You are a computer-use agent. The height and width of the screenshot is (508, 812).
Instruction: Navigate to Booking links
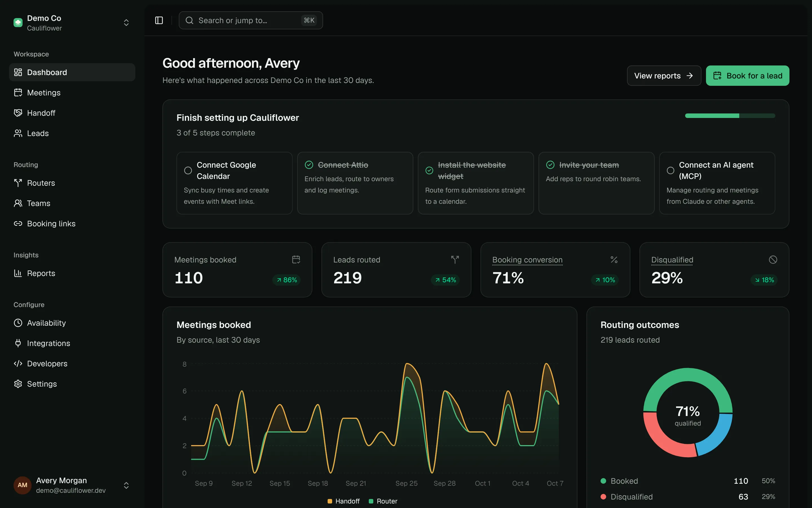click(x=72, y=224)
